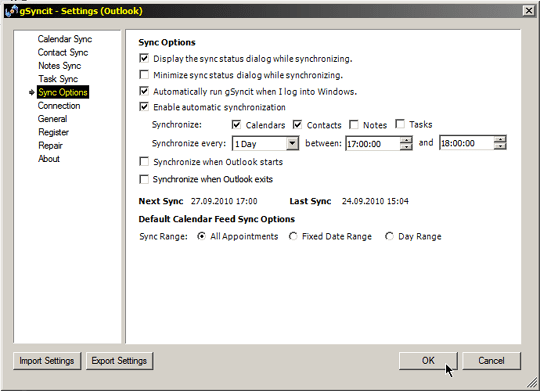Image resolution: width=540 pixels, height=391 pixels.
Task: Click the Last Sync date 24.09.2010 15:04
Action: (x=375, y=201)
